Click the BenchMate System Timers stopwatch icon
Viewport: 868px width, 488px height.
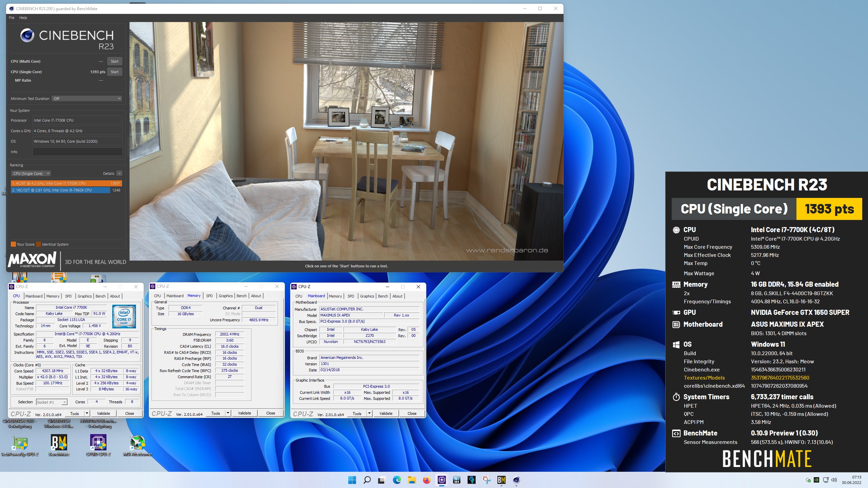click(x=676, y=397)
